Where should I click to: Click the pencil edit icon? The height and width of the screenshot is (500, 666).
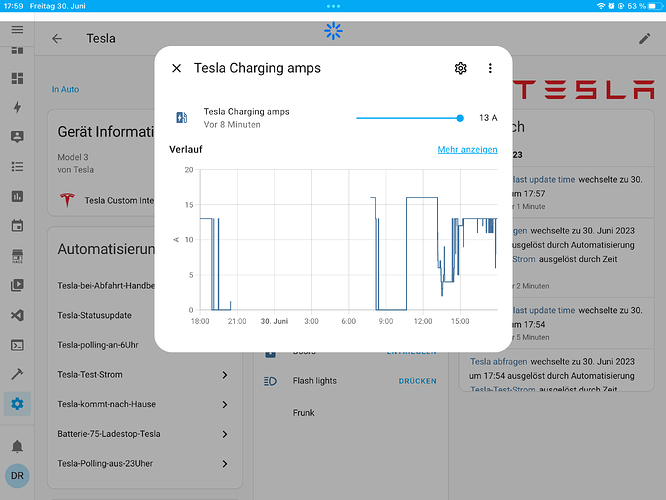click(644, 39)
